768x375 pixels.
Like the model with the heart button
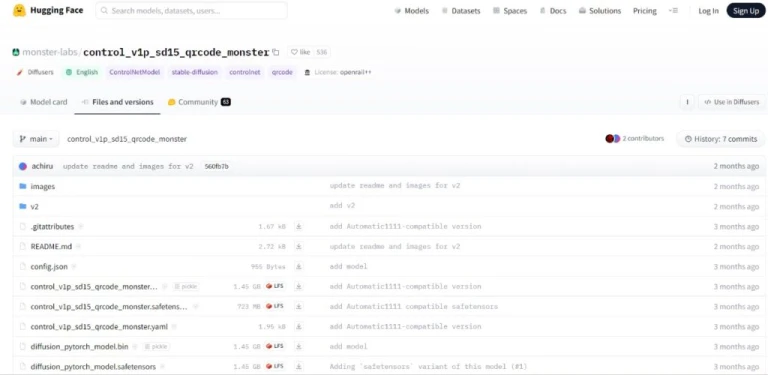coord(300,52)
